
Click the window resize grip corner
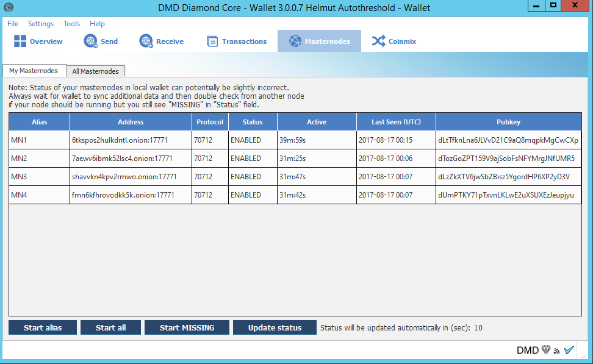584,355
